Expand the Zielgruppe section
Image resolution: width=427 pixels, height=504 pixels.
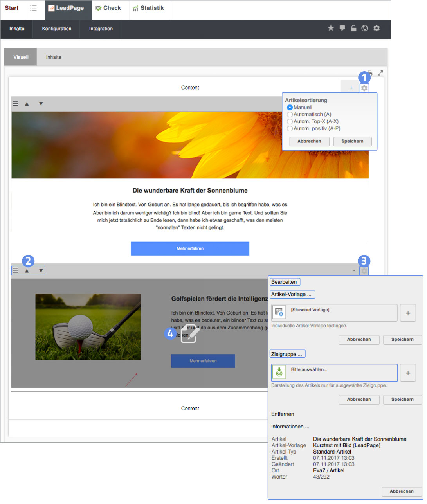[287, 354]
